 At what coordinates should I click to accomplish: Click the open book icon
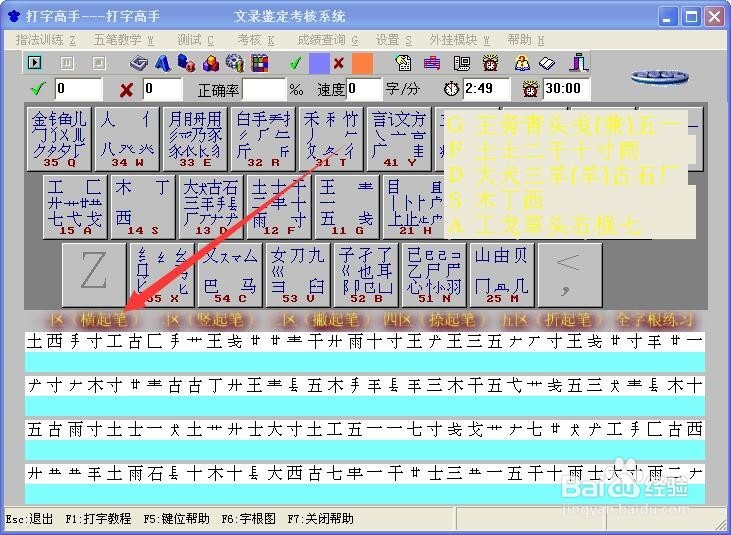[x=547, y=63]
